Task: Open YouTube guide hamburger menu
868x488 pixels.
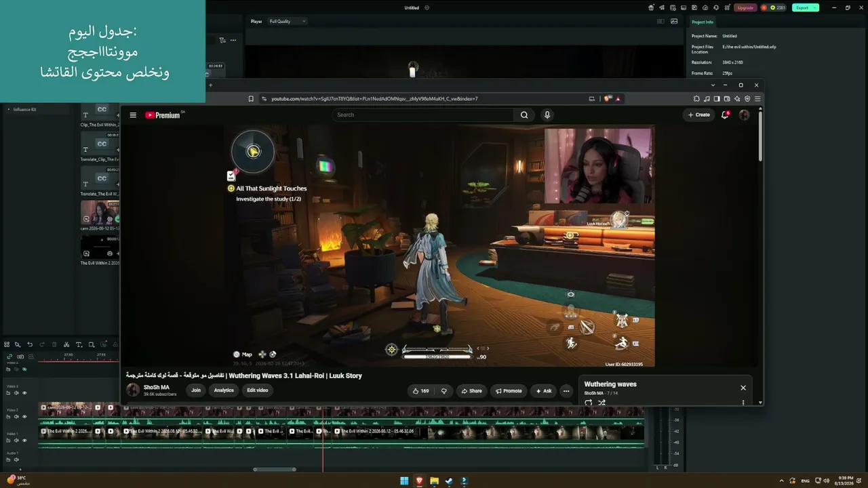Action: click(x=133, y=115)
